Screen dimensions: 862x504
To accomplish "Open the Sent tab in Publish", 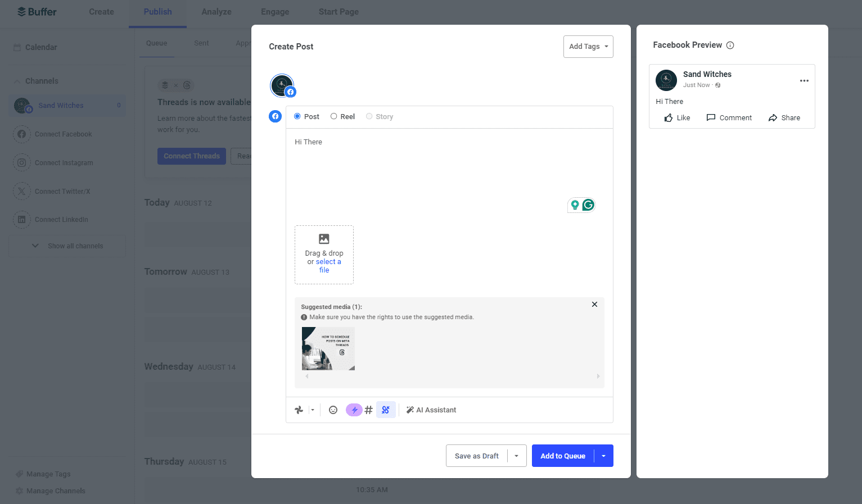I will click(x=201, y=43).
